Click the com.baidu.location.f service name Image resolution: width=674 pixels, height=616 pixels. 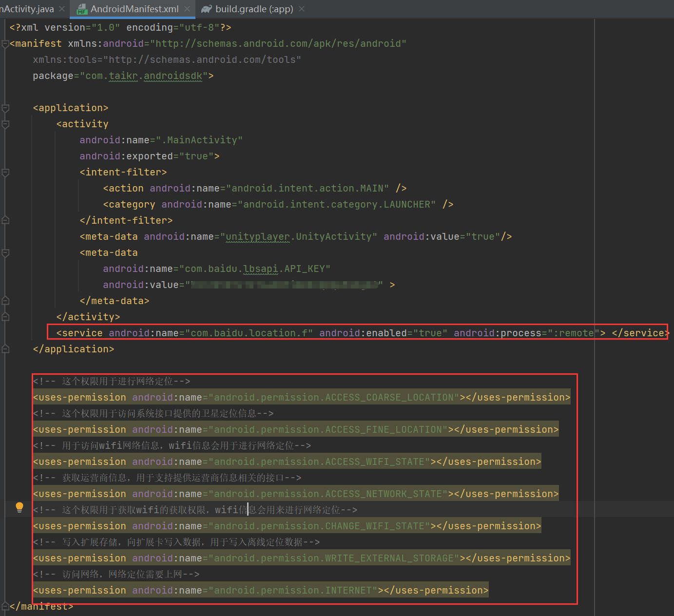249,333
